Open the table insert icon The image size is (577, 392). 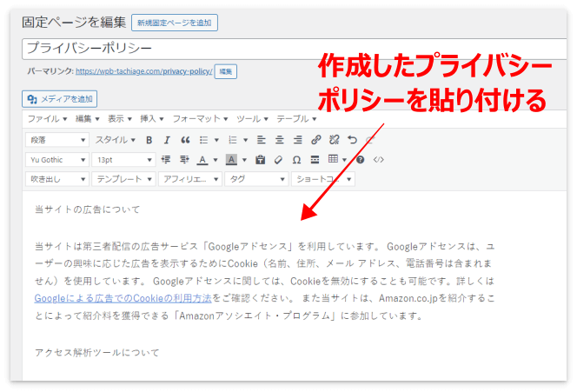click(x=333, y=159)
